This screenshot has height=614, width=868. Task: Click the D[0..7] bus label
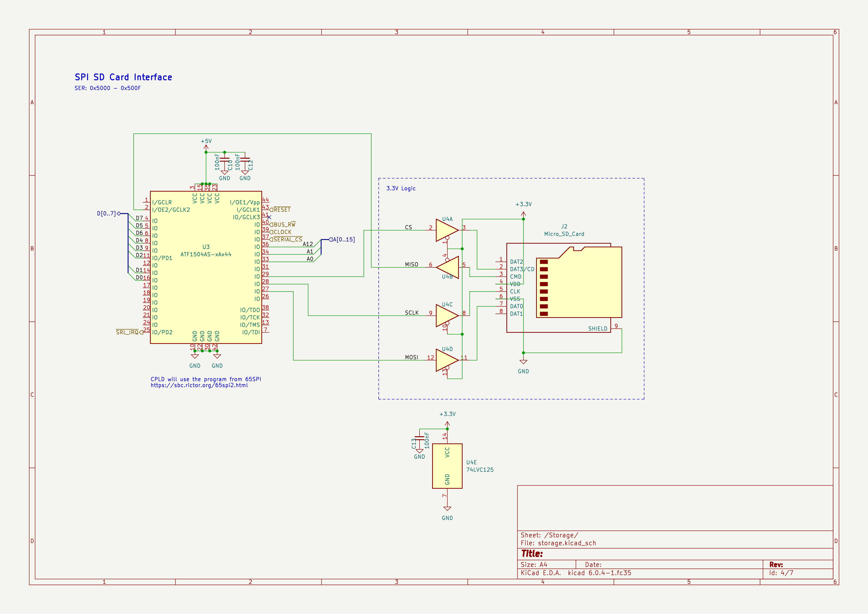[106, 214]
